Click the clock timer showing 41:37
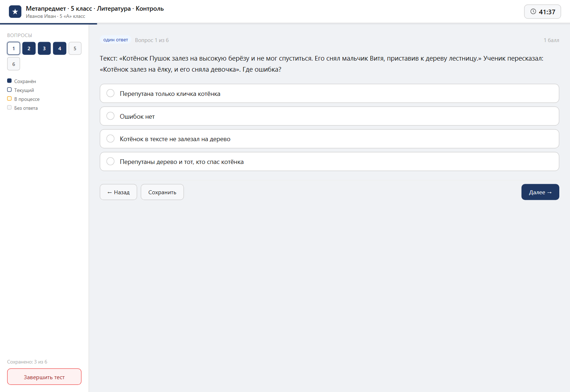Image resolution: width=570 pixels, height=392 pixels. [542, 12]
